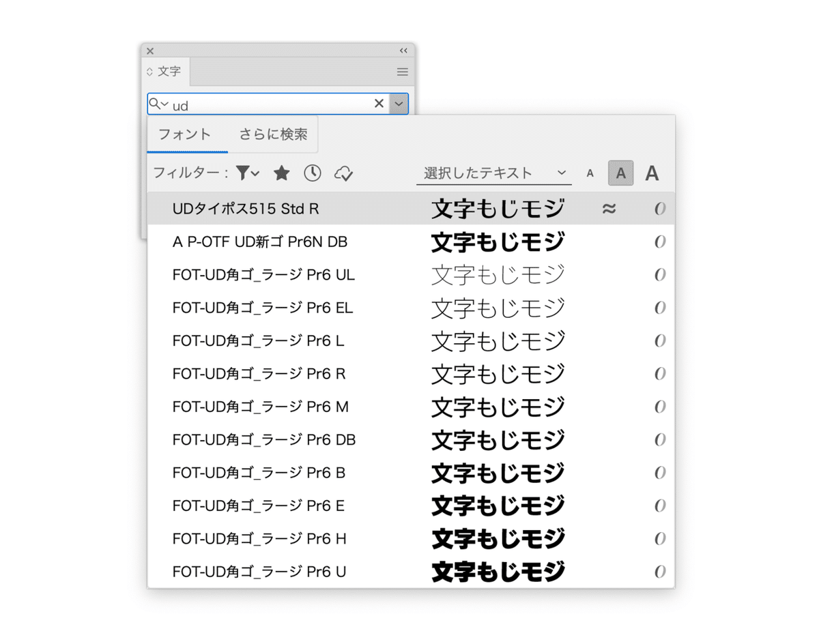819x644 pixels.
Task: Switch to the さらに検索 tab
Action: (273, 134)
